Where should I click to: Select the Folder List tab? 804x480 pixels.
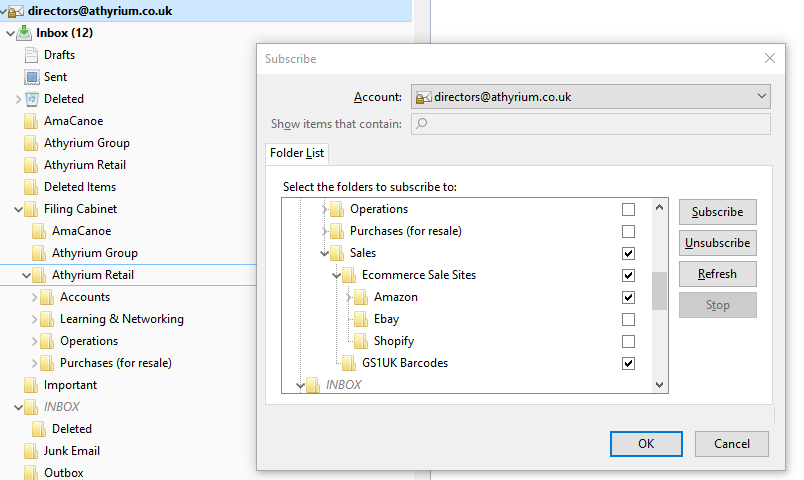coord(297,153)
